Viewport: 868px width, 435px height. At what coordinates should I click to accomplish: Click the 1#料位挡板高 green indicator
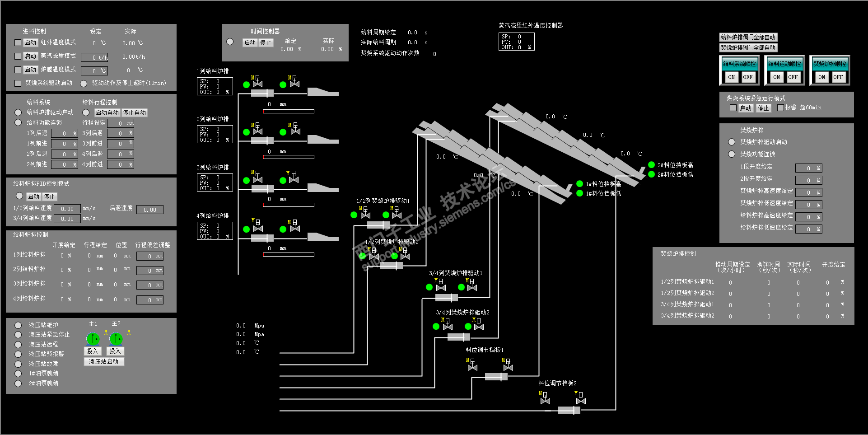pyautogui.click(x=580, y=183)
